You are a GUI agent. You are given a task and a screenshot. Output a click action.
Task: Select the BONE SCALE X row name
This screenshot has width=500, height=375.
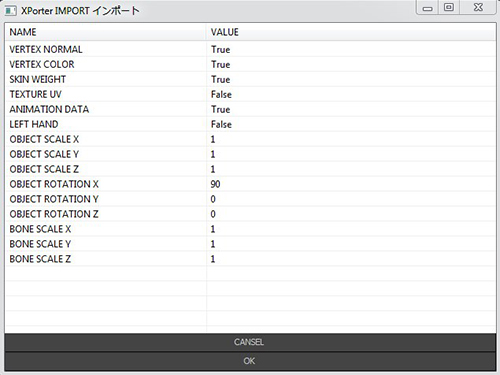[x=40, y=229]
